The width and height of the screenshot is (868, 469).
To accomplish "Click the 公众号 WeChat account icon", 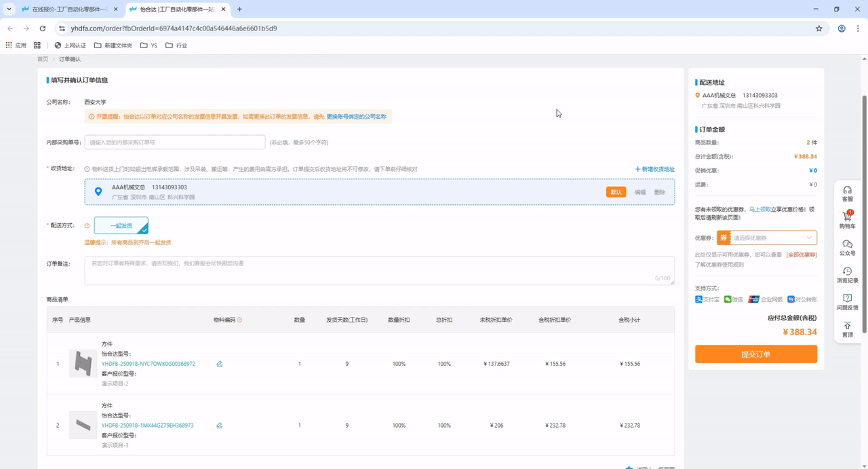I will click(847, 247).
